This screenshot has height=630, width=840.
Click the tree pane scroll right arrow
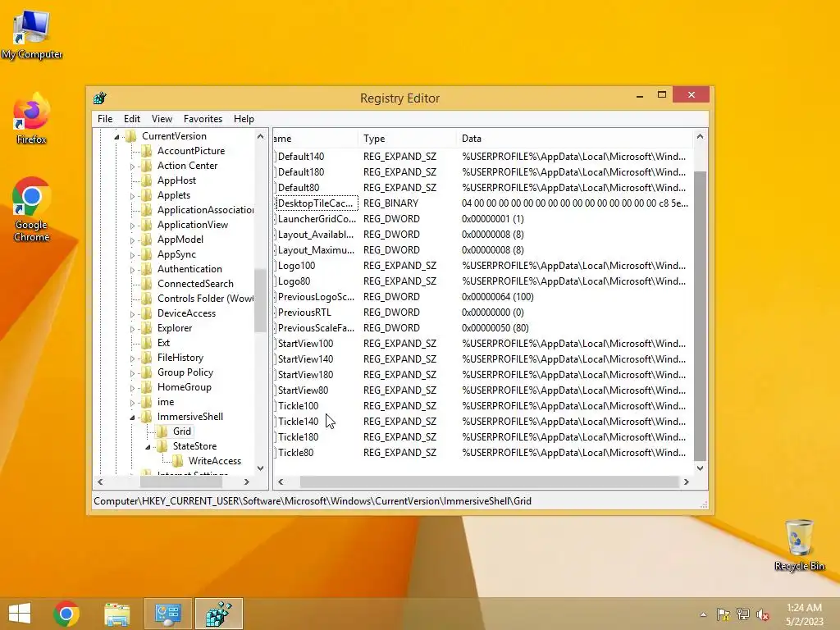click(x=246, y=482)
